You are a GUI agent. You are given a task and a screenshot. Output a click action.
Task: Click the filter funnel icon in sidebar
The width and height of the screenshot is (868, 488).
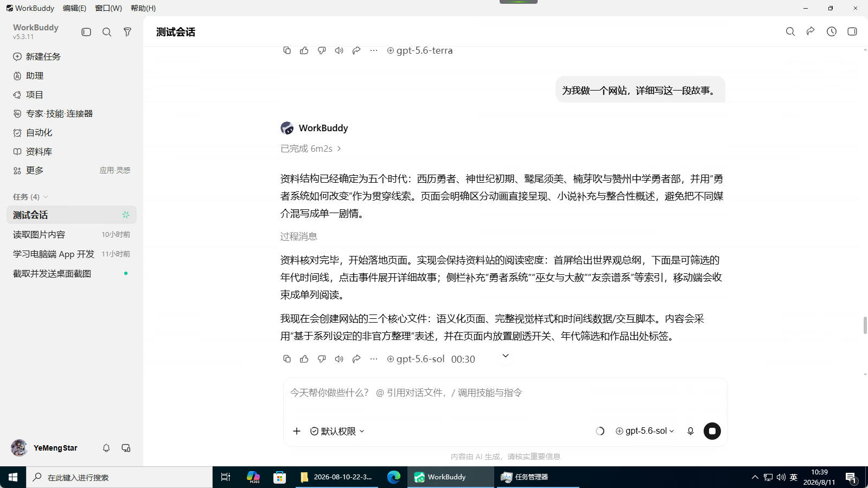127,32
